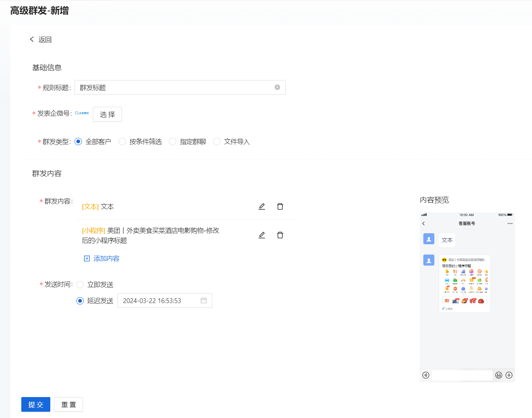Choose the 立即发送 radio option
The image size is (532, 418).
point(80,285)
